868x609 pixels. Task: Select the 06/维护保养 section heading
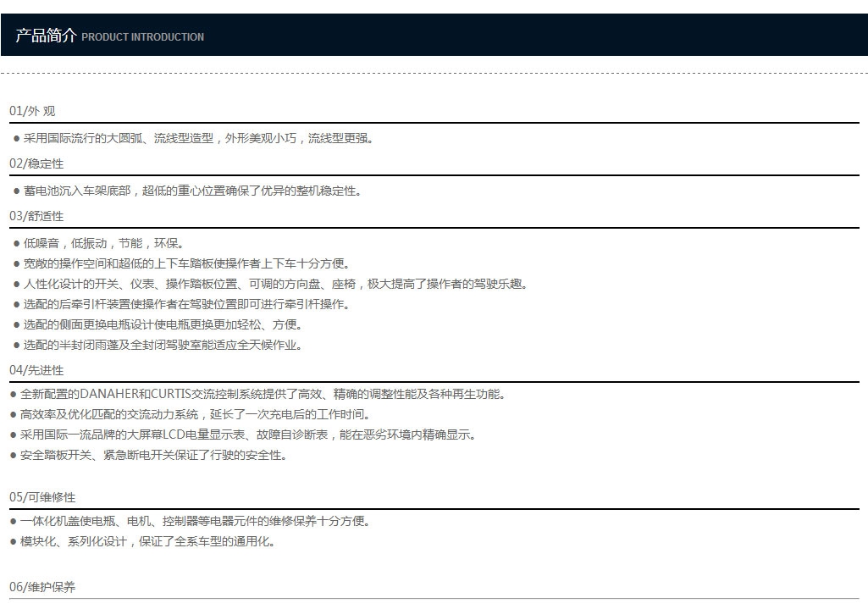pos(42,586)
